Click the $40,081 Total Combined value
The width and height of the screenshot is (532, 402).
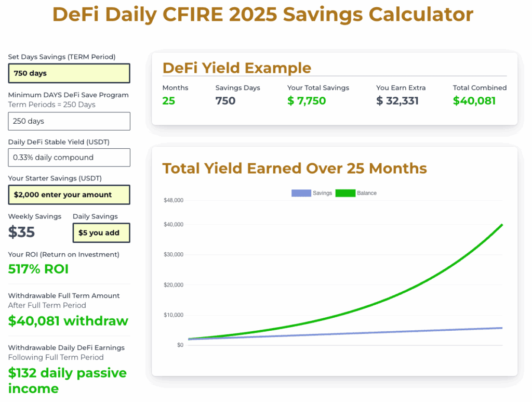pos(474,101)
